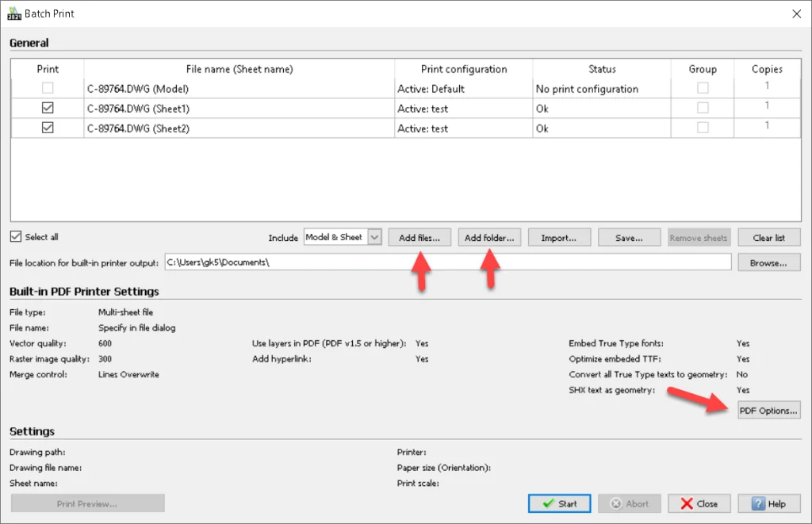Click the Import button

click(x=559, y=238)
